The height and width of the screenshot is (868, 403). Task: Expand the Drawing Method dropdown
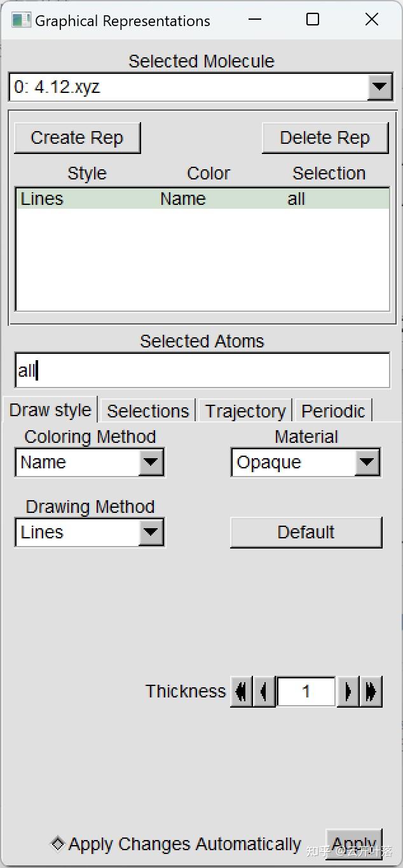click(151, 532)
